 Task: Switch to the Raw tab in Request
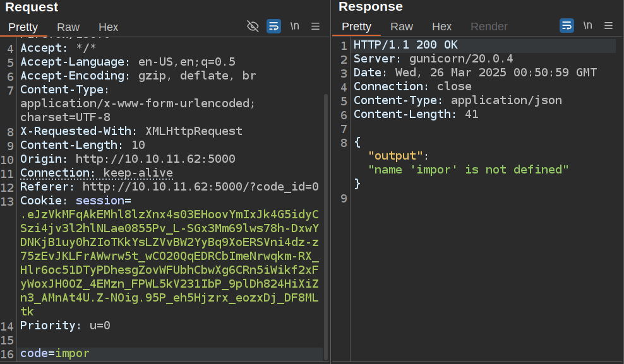coord(68,27)
